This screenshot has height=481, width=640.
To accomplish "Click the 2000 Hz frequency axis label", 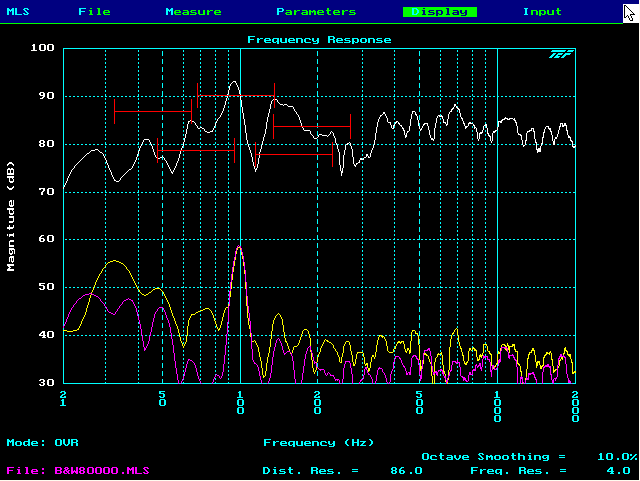I will 575,407.
